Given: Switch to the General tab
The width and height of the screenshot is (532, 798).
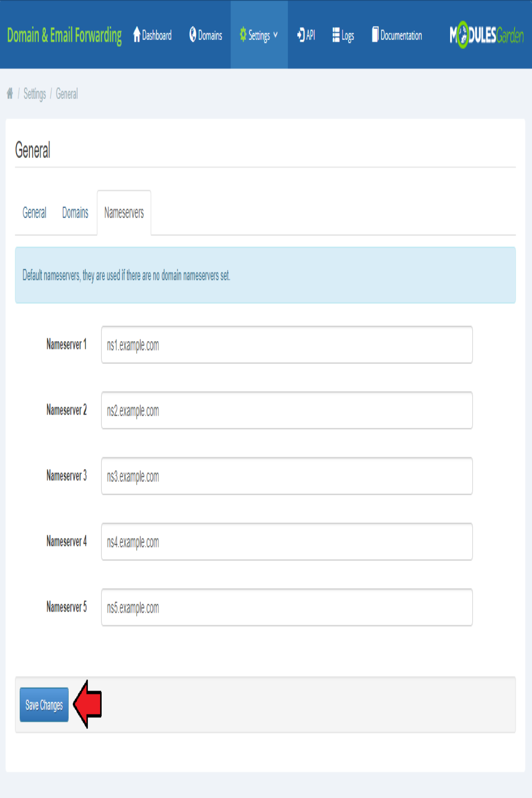Looking at the screenshot, I should tap(35, 213).
